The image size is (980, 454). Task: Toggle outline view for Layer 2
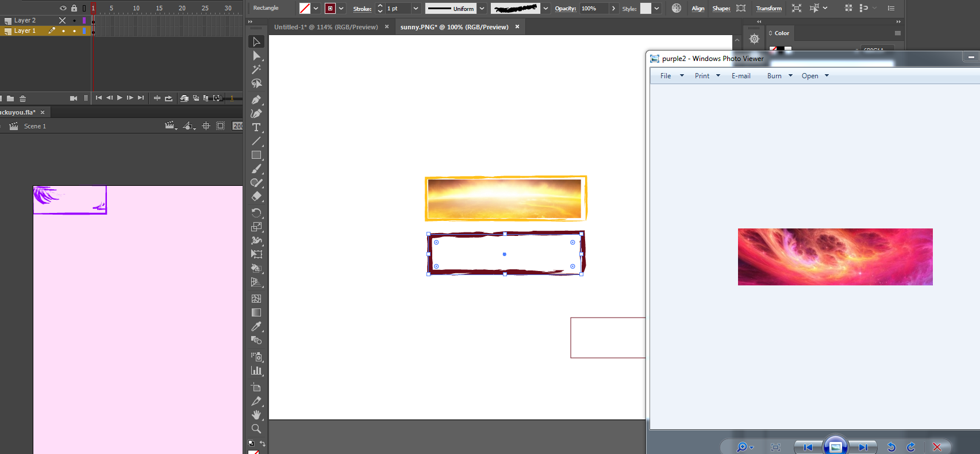click(84, 20)
